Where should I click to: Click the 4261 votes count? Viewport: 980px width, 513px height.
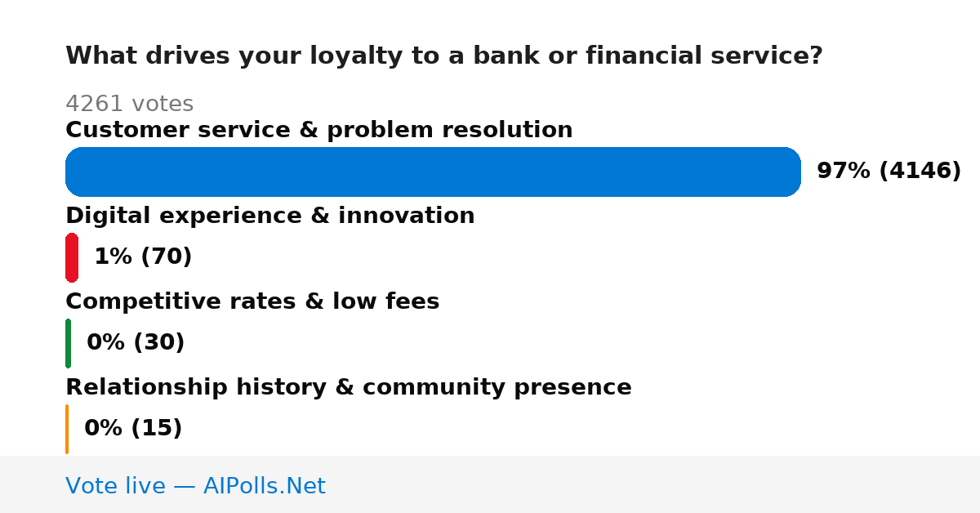(129, 105)
